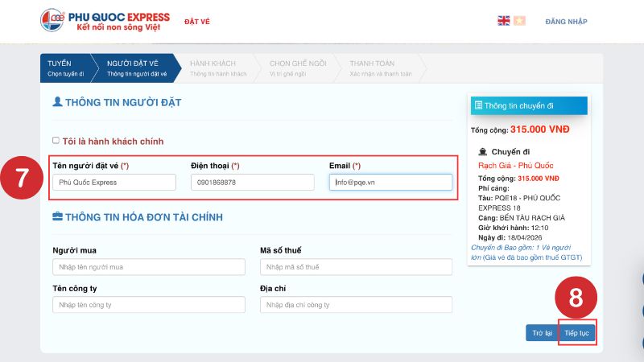The image size is (644, 362).
Task: Open the ĐĂNG NHẬP login link
Action: pyautogui.click(x=566, y=22)
